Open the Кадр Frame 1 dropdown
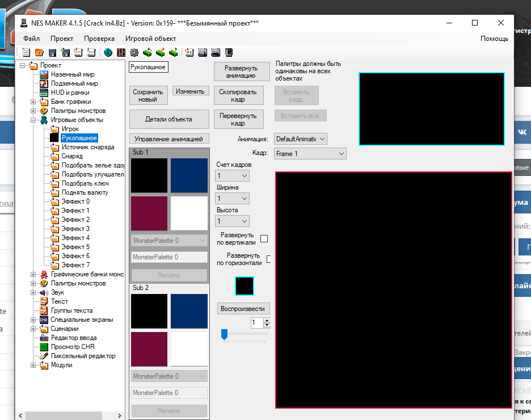The width and height of the screenshot is (531, 420). [310, 154]
